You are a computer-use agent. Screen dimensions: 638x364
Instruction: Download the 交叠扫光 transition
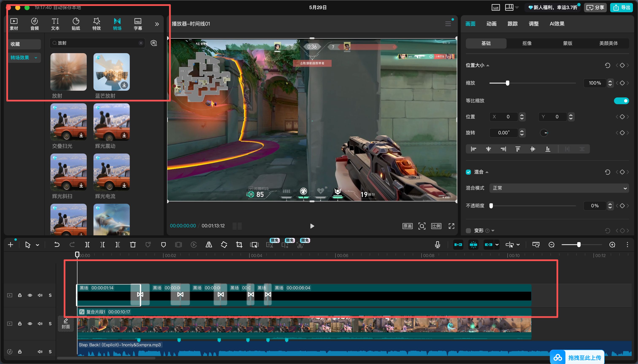81,135
